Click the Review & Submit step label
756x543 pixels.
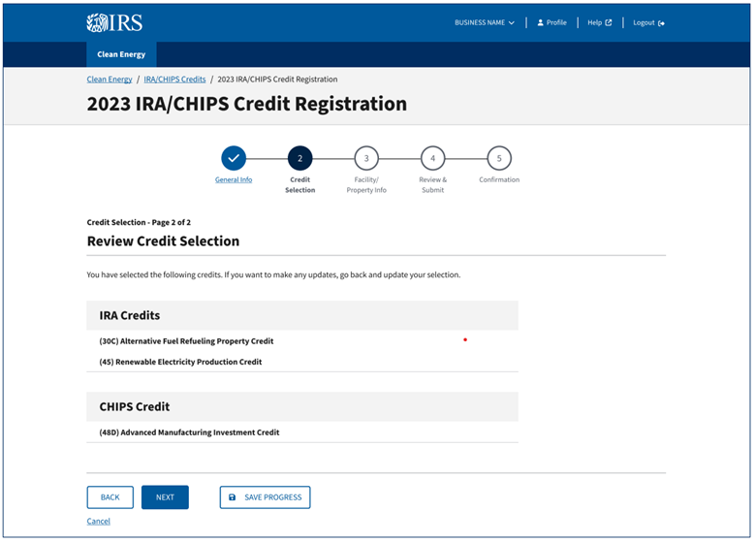[x=433, y=184]
